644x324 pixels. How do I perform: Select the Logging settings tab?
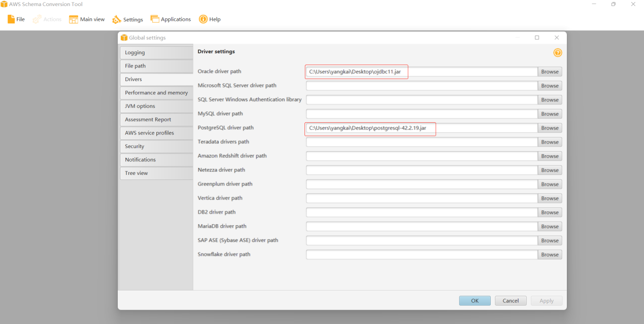tap(156, 53)
